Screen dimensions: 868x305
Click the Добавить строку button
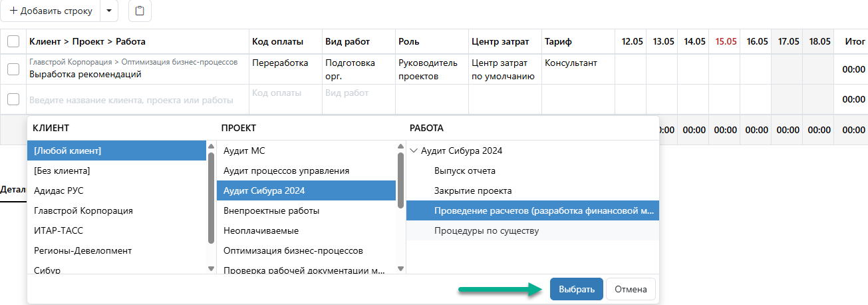[x=51, y=11]
